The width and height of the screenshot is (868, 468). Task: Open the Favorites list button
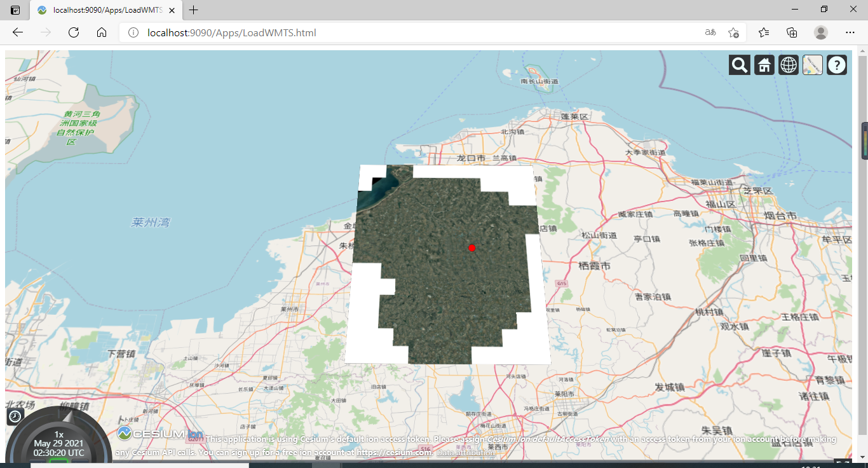(764, 32)
